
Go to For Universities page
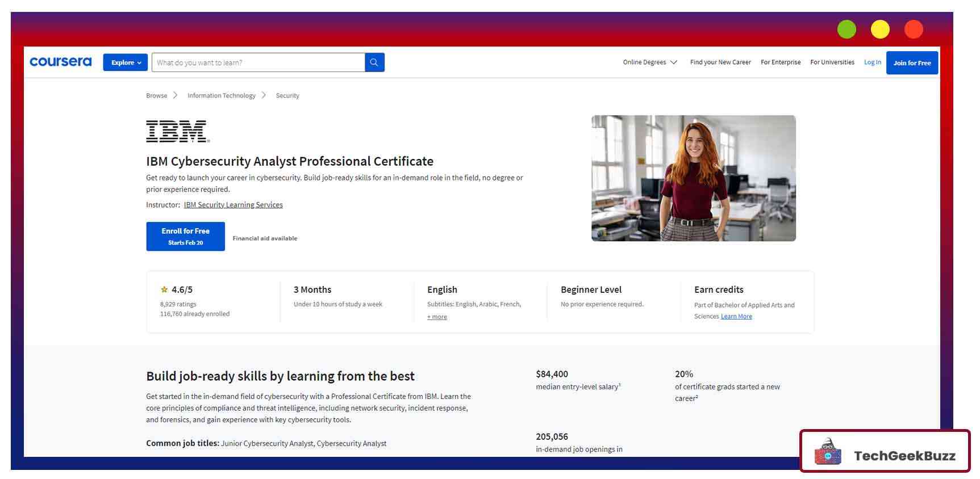(x=832, y=62)
